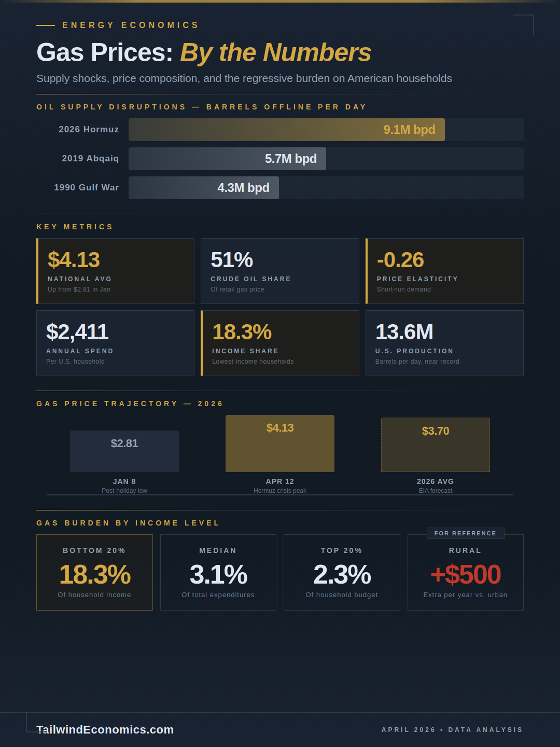Click the 2019 Abqaiq 5.7M bpd bar
The height and width of the screenshot is (747, 560).
(227, 159)
